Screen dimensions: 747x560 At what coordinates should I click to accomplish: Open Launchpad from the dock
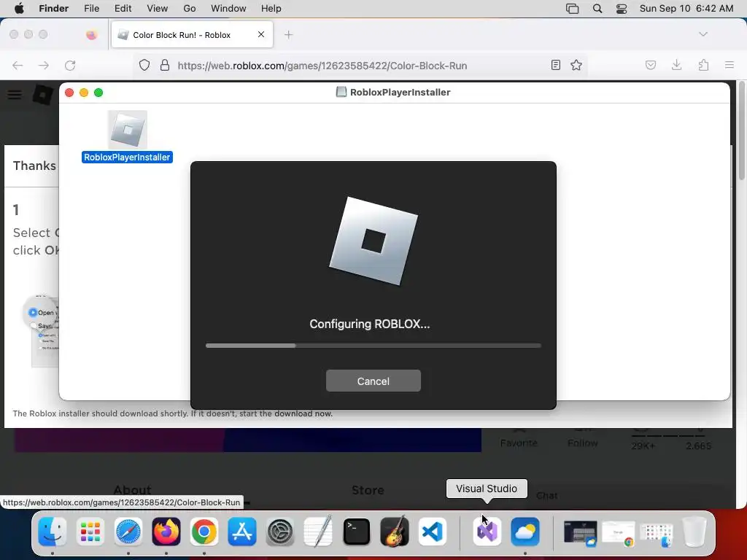coord(90,532)
